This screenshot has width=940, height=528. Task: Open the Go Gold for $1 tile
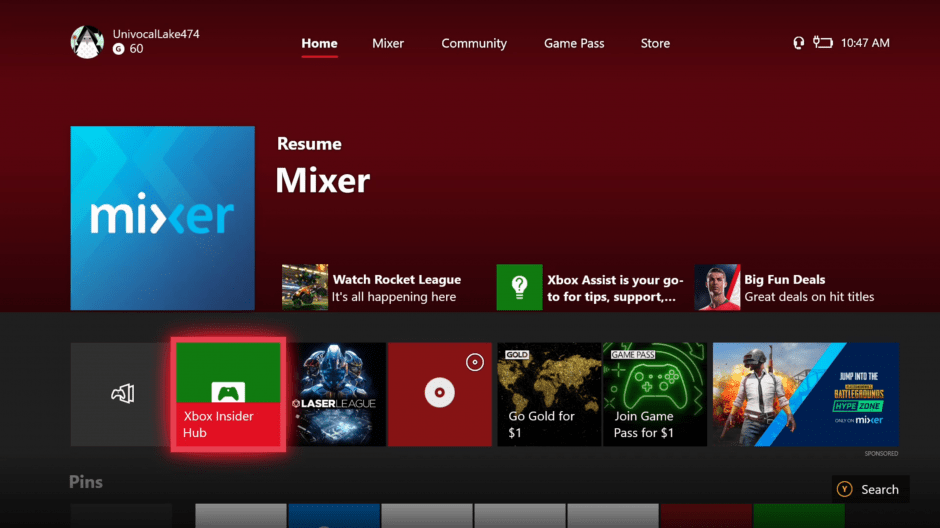coord(549,394)
